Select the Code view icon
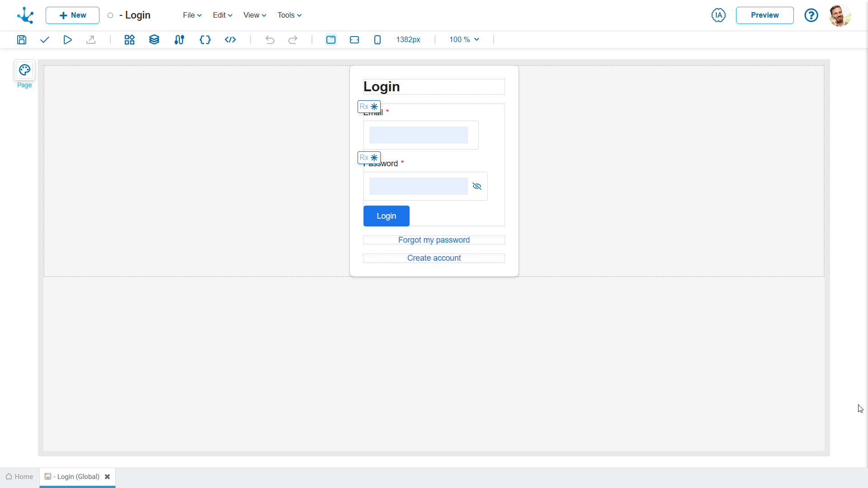The image size is (868, 488). pos(230,39)
